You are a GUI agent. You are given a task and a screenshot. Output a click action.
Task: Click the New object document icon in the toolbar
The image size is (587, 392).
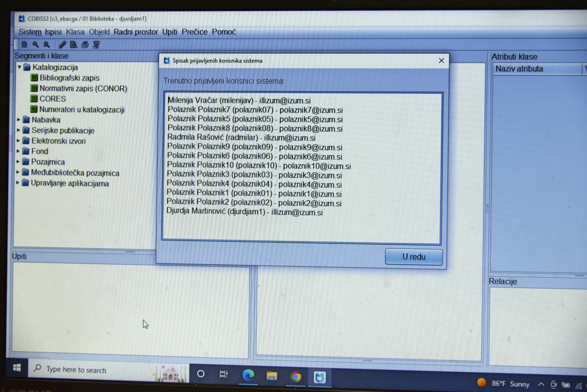(24, 45)
